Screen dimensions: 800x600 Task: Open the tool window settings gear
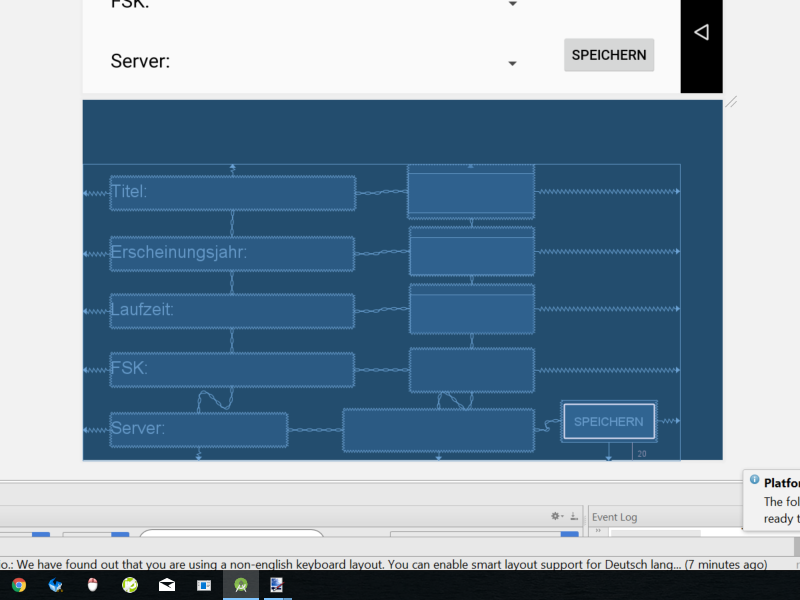[x=556, y=516]
